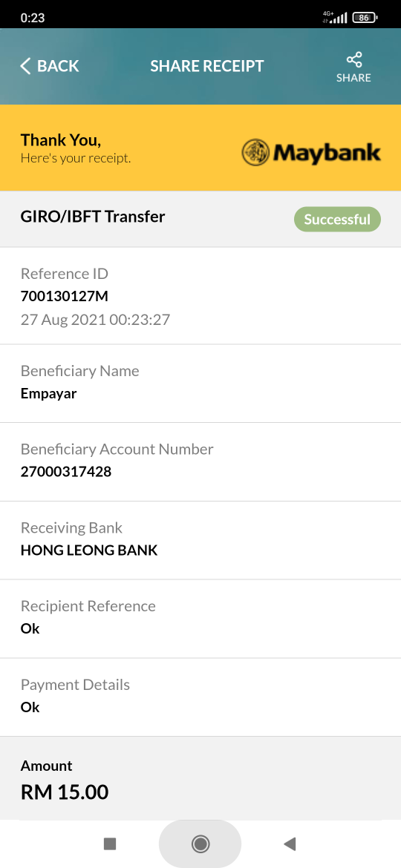
Task: Tap the transaction date 27 Aug 2021
Action: click(63, 320)
